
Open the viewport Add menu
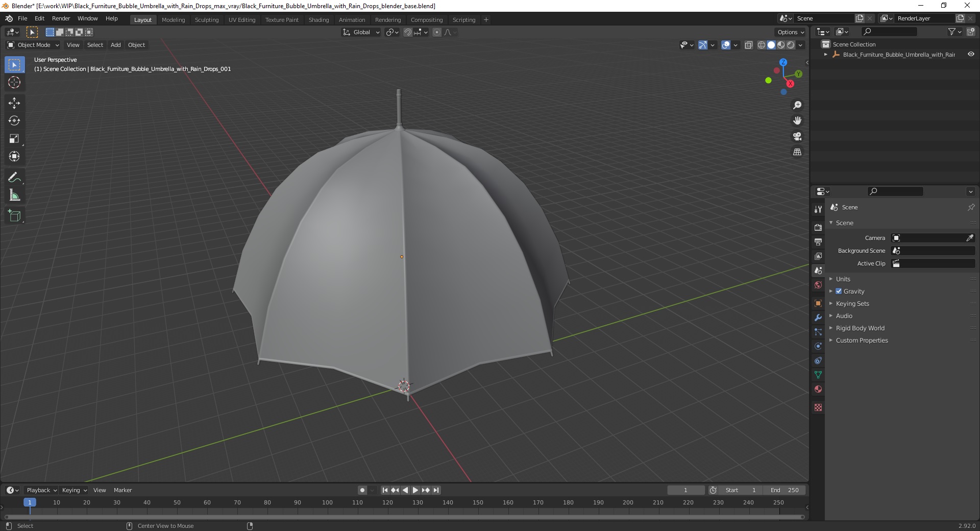[116, 45]
